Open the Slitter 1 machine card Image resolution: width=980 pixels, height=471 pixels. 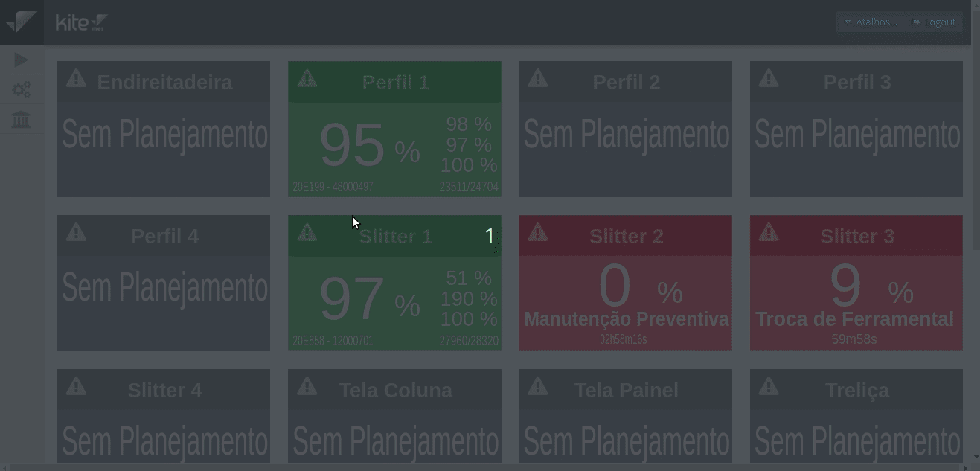[394, 283]
